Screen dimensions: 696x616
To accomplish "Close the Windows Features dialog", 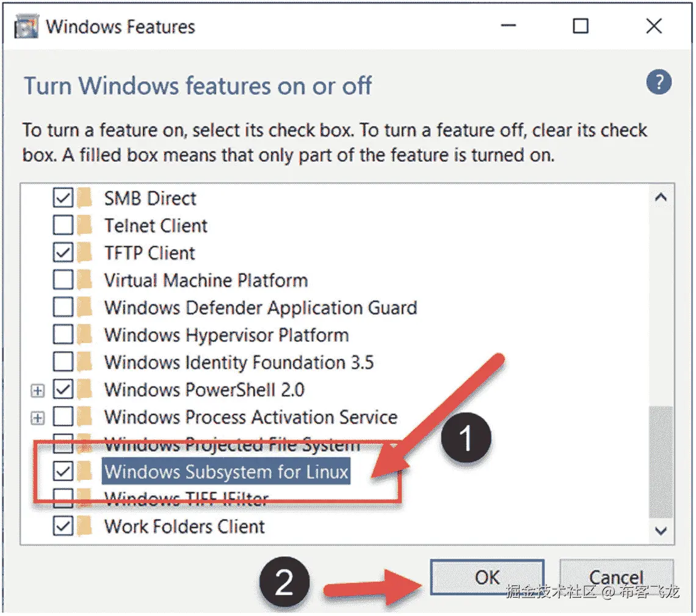I will click(x=654, y=26).
